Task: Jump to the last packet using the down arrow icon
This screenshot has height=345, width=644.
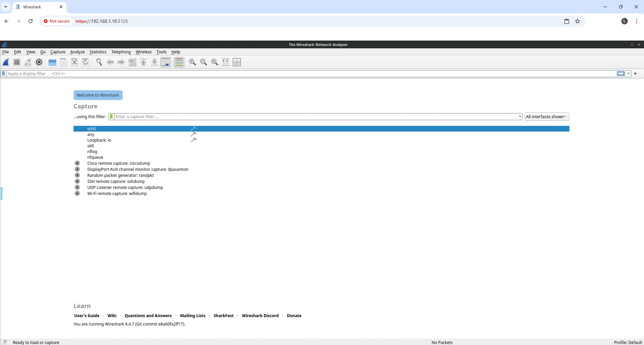Action: [155, 62]
